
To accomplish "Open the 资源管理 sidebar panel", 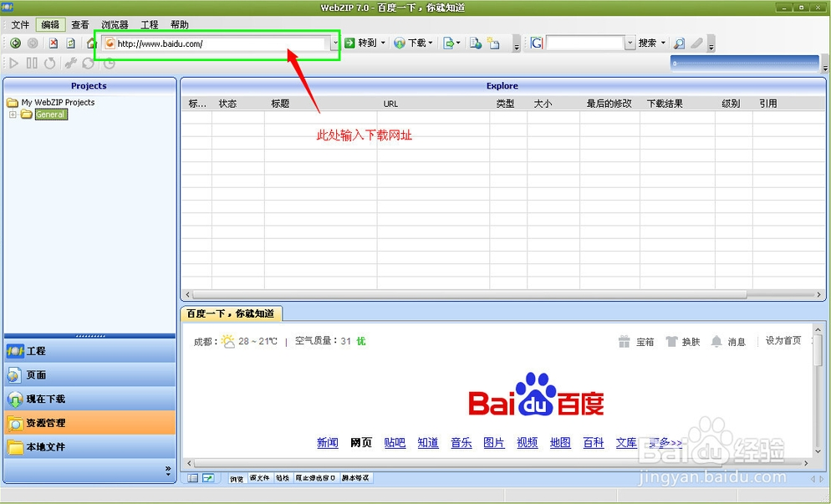I will point(89,423).
